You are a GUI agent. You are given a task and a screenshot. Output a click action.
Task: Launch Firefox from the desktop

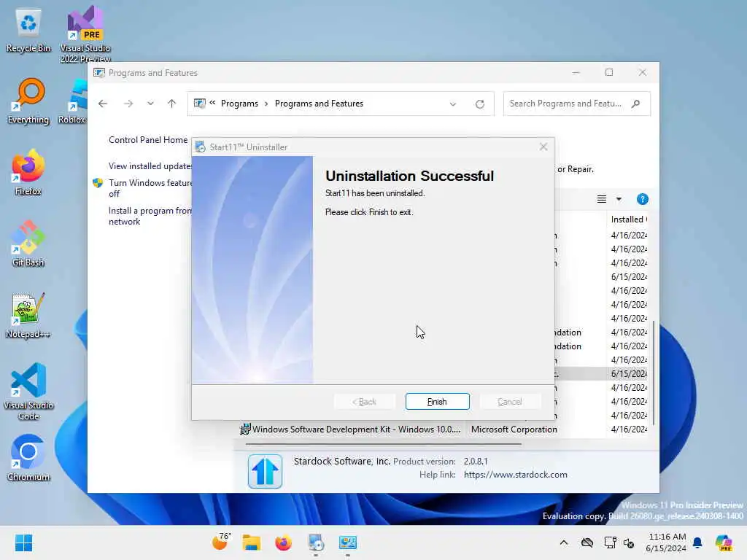pos(28,172)
